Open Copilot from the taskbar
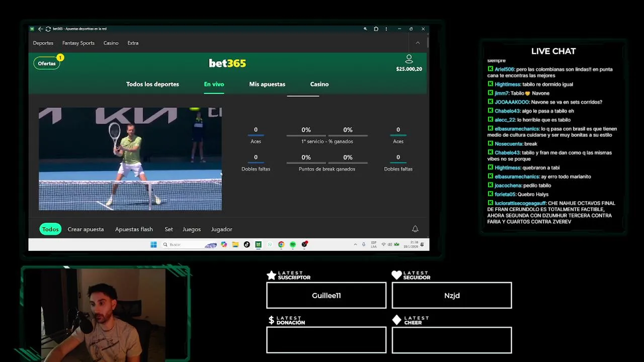Image resolution: width=644 pixels, height=362 pixels. [x=224, y=244]
